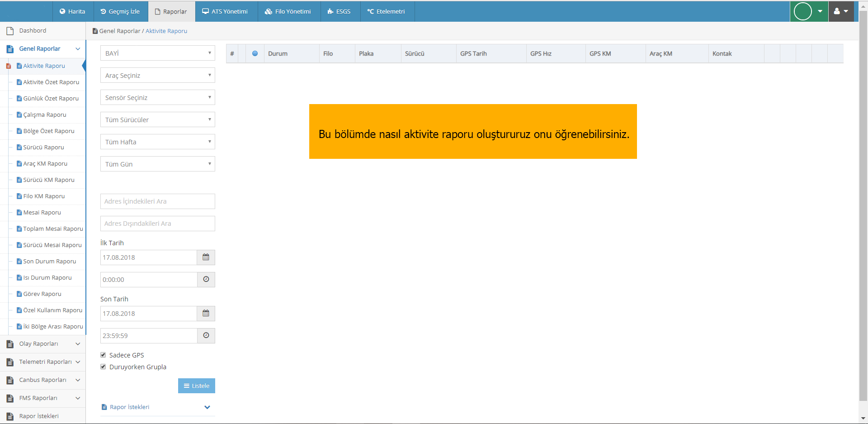The height and width of the screenshot is (424, 868).
Task: Expand the Rapor İstekleri panel chevron
Action: [x=207, y=407]
